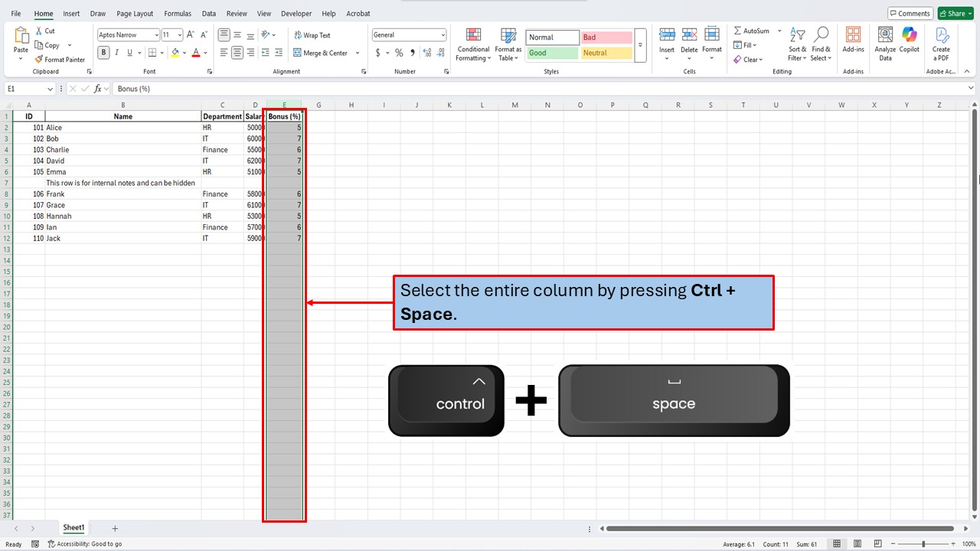This screenshot has height=551, width=980.
Task: Click the Share button
Action: coord(955,13)
